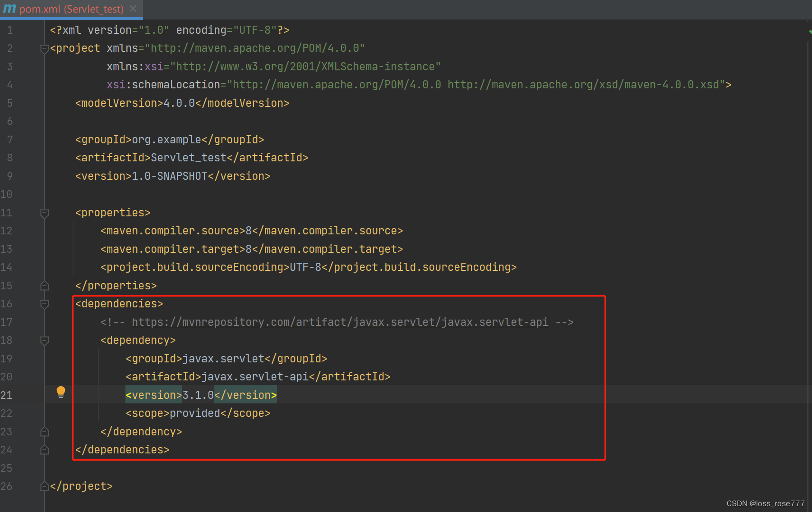
Task: Click the Maven 'm' icon on the pom.xml tab
Action: (x=9, y=9)
